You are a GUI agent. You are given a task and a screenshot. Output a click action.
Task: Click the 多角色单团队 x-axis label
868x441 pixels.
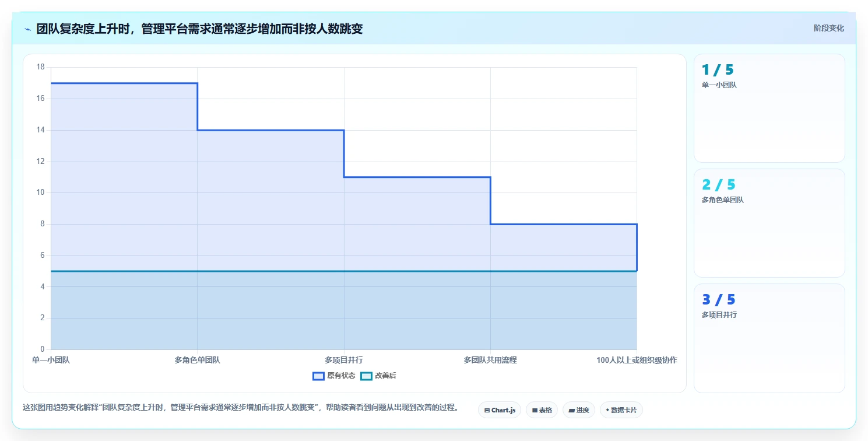pyautogui.click(x=197, y=360)
